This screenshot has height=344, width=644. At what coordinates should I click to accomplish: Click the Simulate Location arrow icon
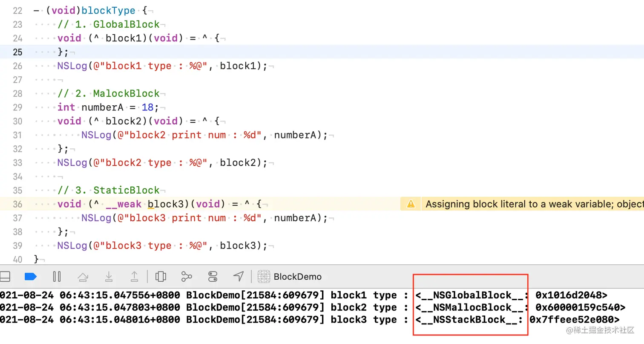(x=239, y=277)
